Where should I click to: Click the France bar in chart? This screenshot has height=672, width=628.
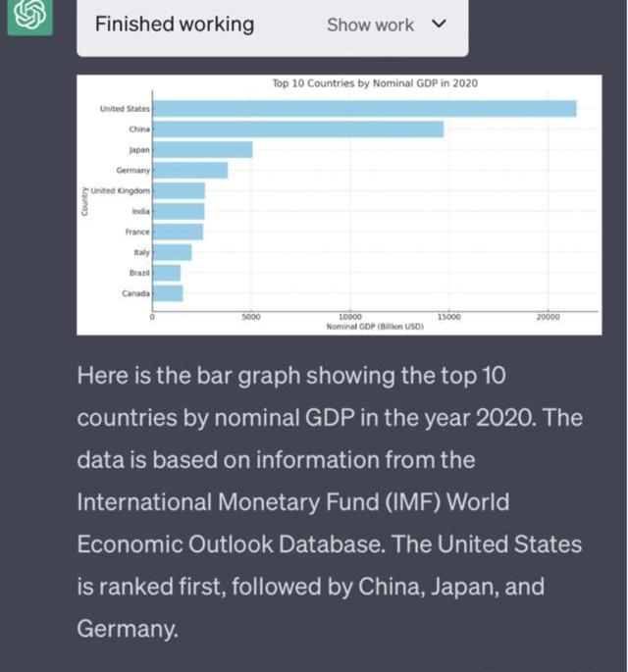(178, 232)
